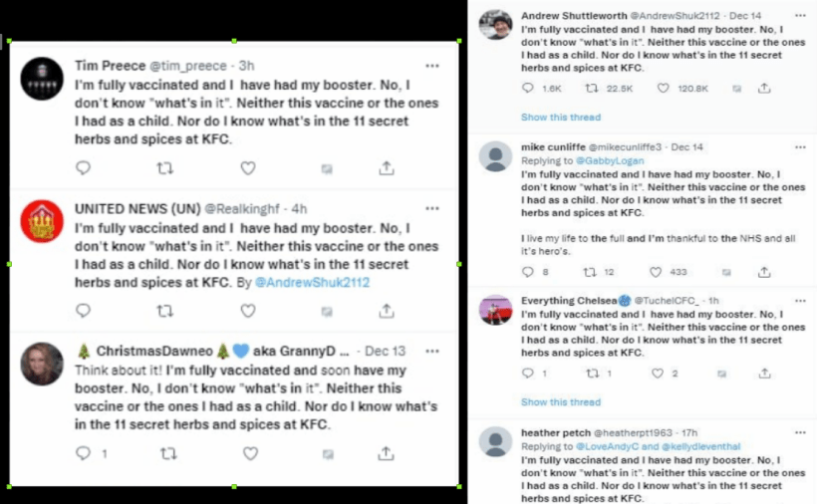Image resolution: width=817 pixels, height=504 pixels.
Task: Like Andrew Shuttleworth's tweet with 120.8K likes
Action: click(656, 89)
